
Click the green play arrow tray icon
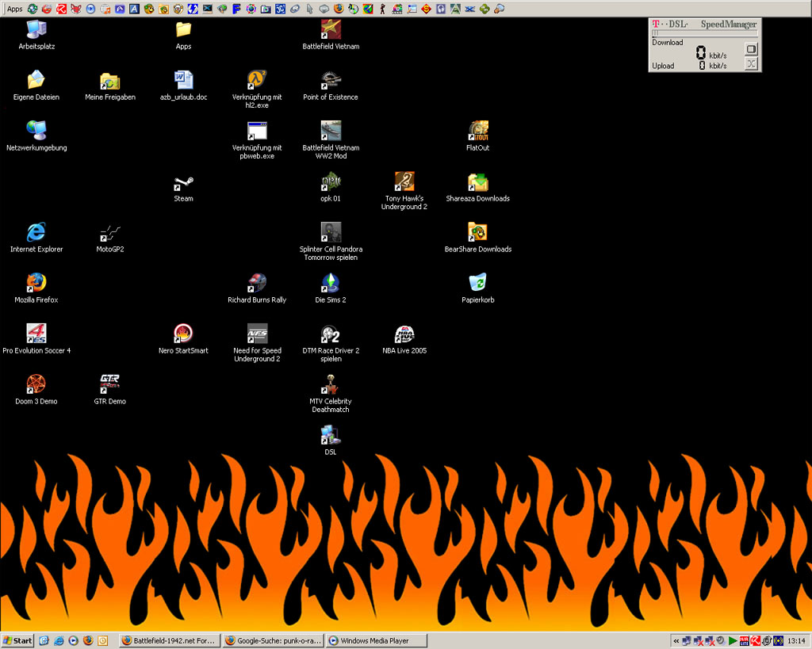click(x=733, y=641)
